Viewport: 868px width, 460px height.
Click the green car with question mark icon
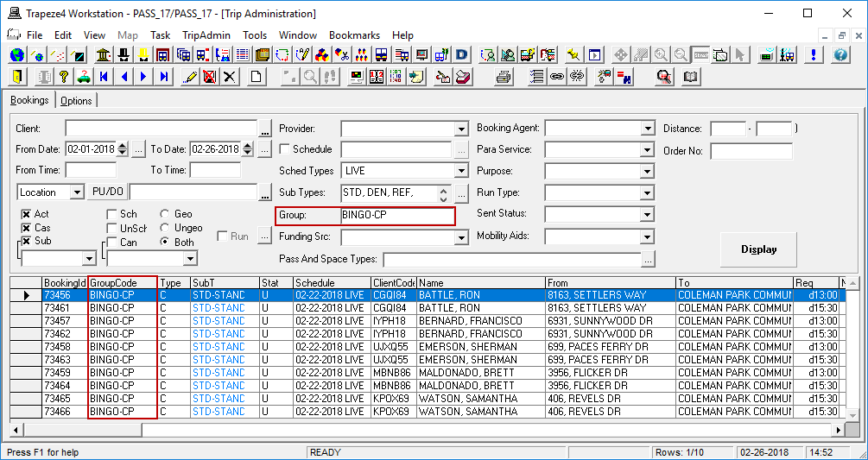pos(84,77)
